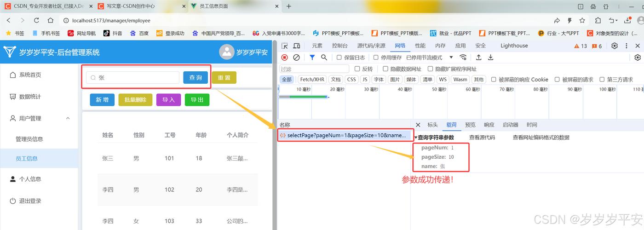Click the user avatar in admin header

click(x=227, y=52)
